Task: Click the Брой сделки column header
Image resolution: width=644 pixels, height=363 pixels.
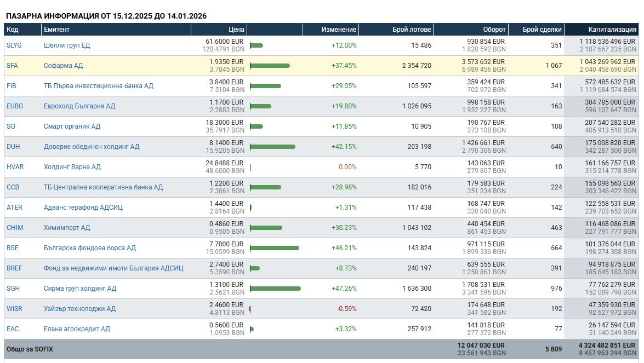Action: [x=542, y=30]
